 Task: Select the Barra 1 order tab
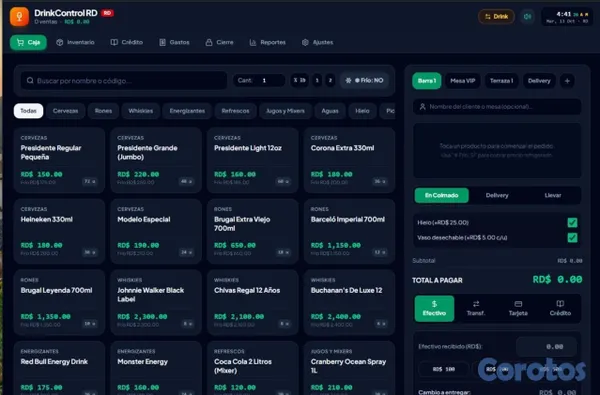coord(427,81)
